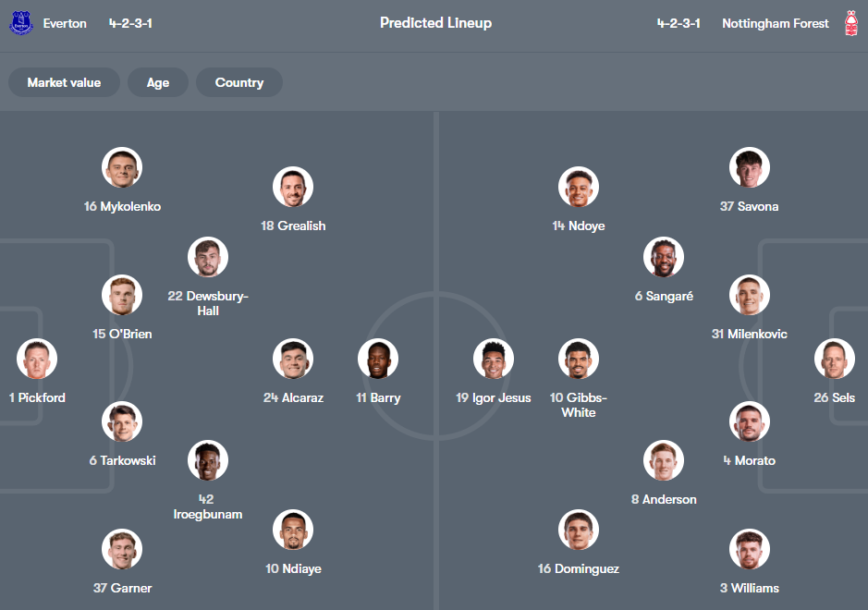Enable the Age filter
This screenshot has width=868, height=610.
click(157, 82)
